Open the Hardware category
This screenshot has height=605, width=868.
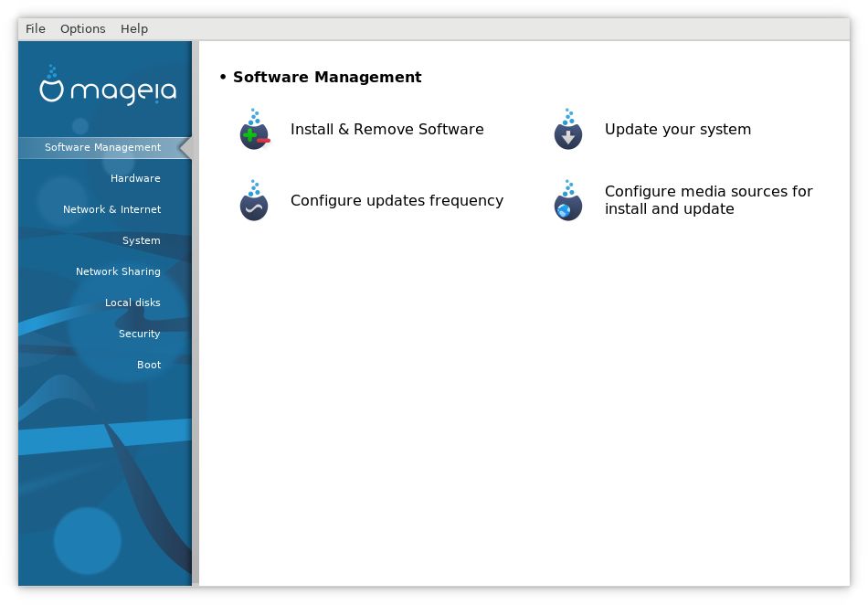click(x=135, y=178)
